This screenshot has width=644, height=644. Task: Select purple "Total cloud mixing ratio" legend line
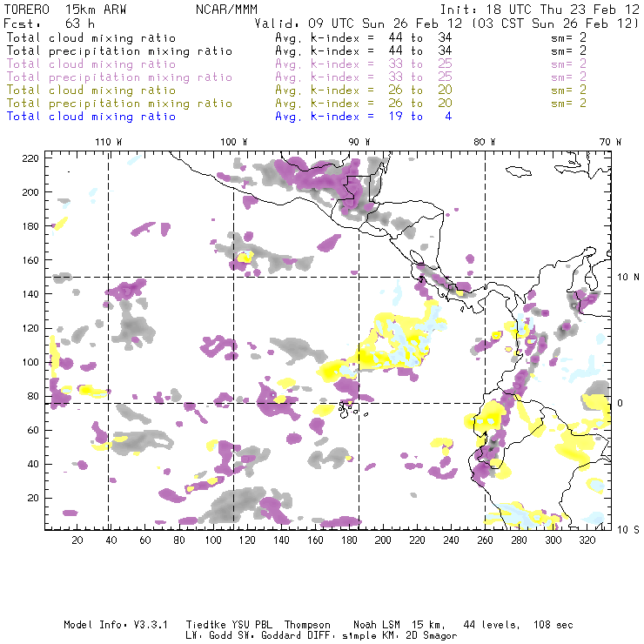(x=91, y=64)
